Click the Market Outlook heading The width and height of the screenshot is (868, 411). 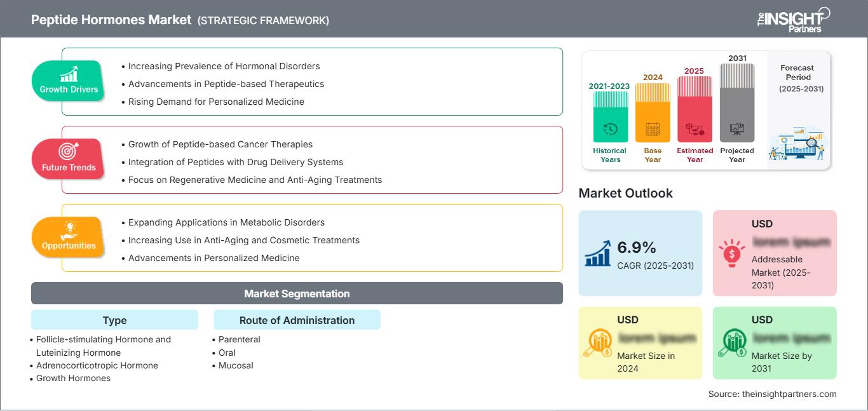pyautogui.click(x=625, y=193)
